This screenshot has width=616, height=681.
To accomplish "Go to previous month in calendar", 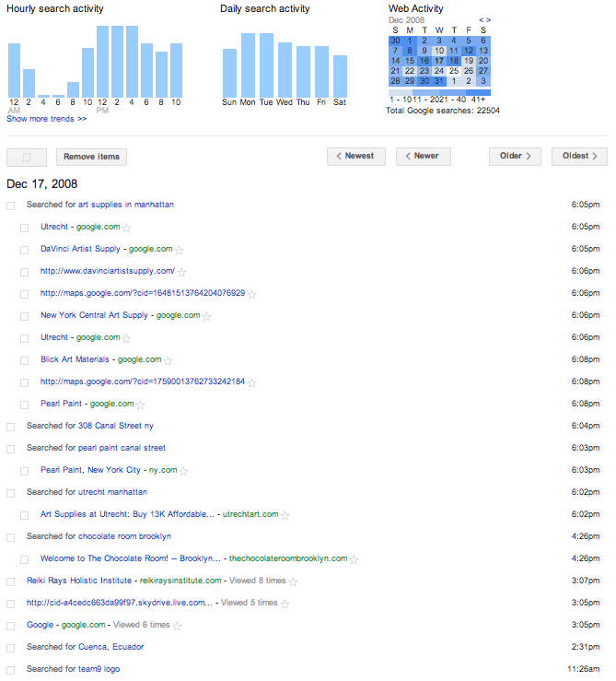I will pos(481,20).
